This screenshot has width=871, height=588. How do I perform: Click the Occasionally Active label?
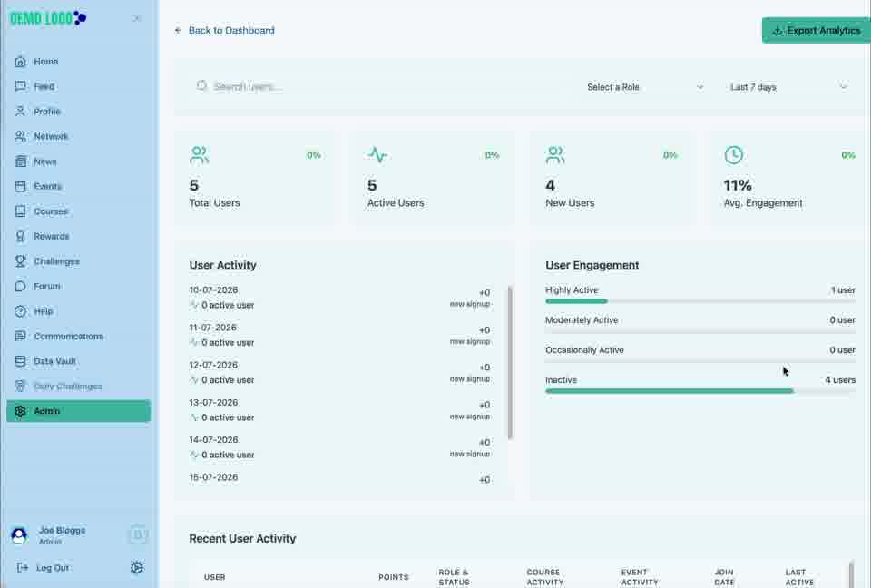[x=584, y=350]
